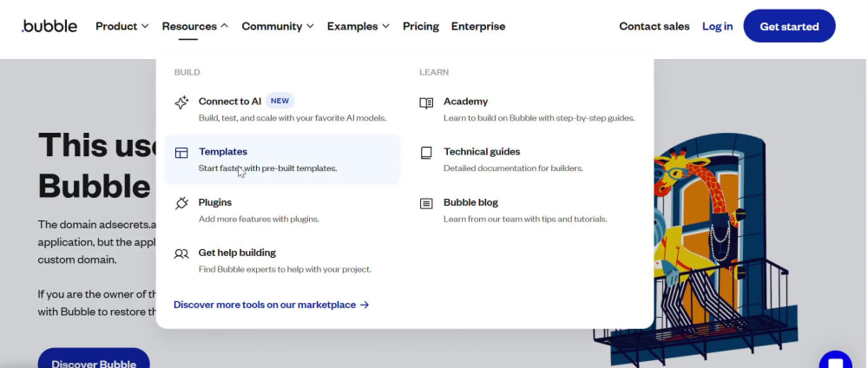Click the Academy open book icon
868x368 pixels.
[x=426, y=103]
